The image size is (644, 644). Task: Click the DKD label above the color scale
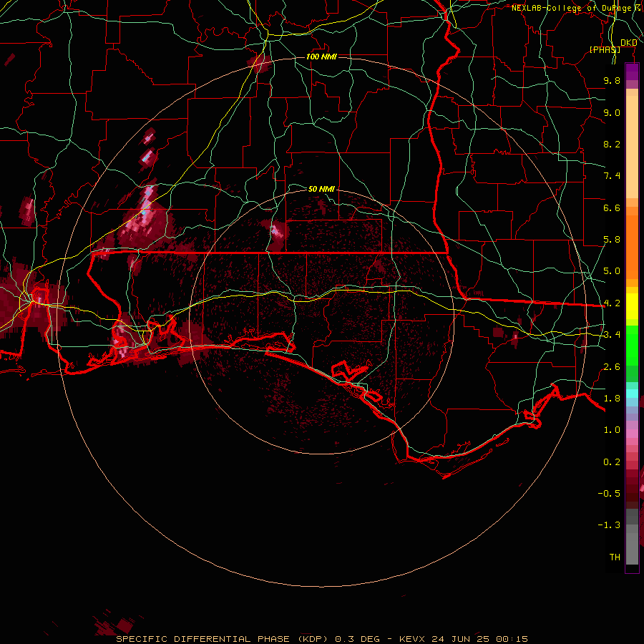coord(628,42)
